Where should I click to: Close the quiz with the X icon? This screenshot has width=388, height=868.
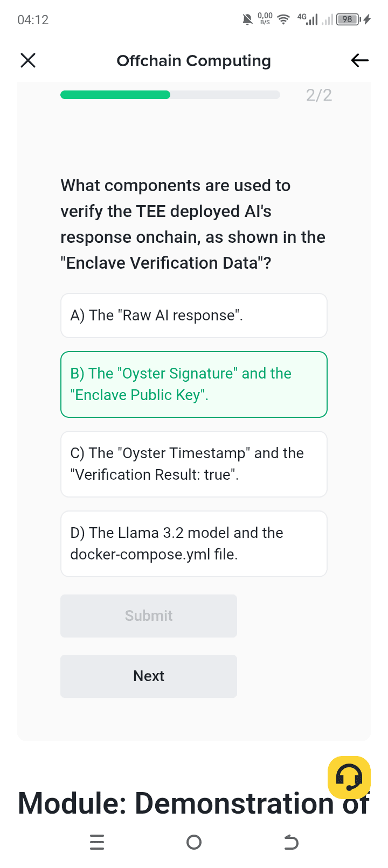(x=28, y=60)
